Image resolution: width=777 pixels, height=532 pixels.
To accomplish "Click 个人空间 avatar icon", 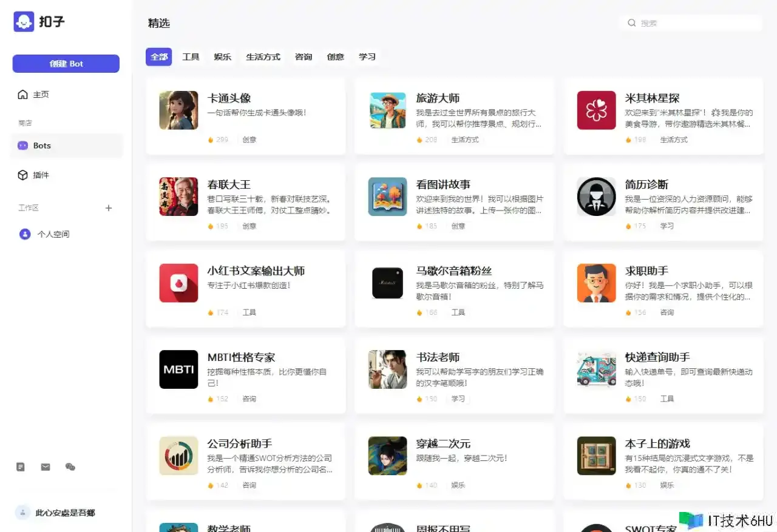I will [25, 234].
